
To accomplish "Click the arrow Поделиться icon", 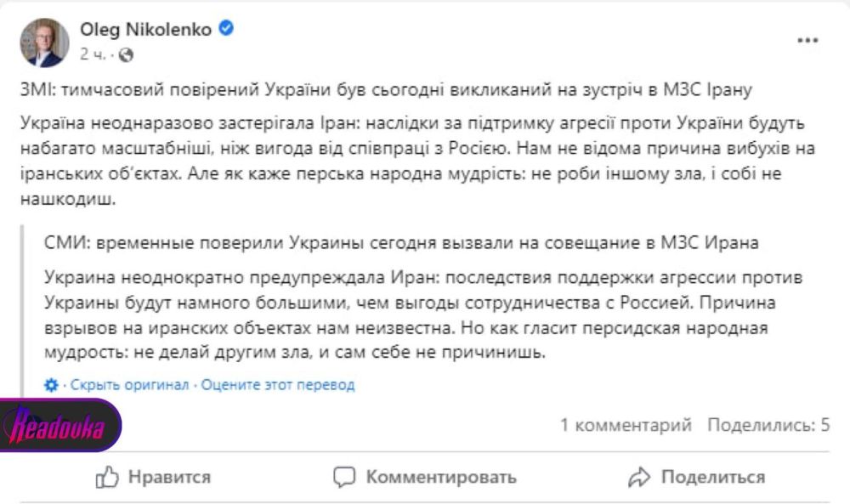I will pos(638,478).
